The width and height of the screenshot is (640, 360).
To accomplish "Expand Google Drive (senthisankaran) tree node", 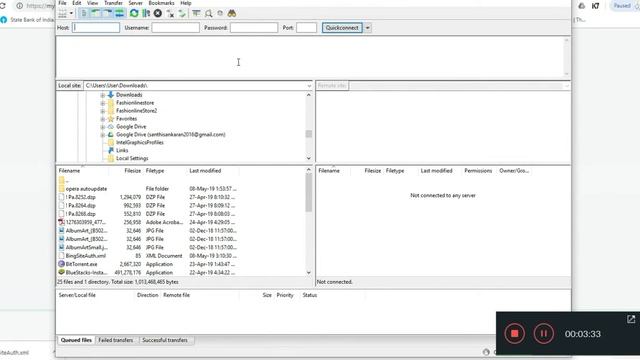I will click(103, 135).
